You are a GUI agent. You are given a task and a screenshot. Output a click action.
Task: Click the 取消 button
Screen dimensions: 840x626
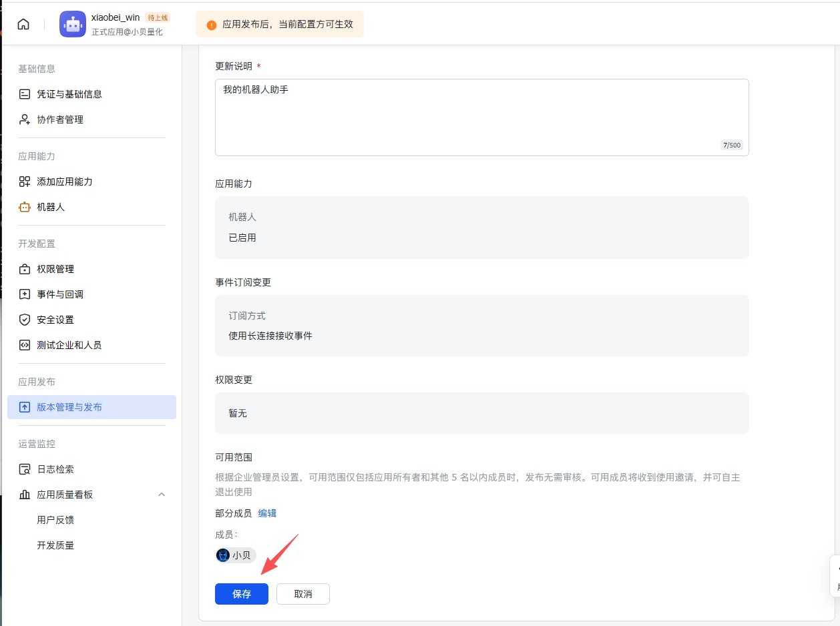pyautogui.click(x=302, y=594)
